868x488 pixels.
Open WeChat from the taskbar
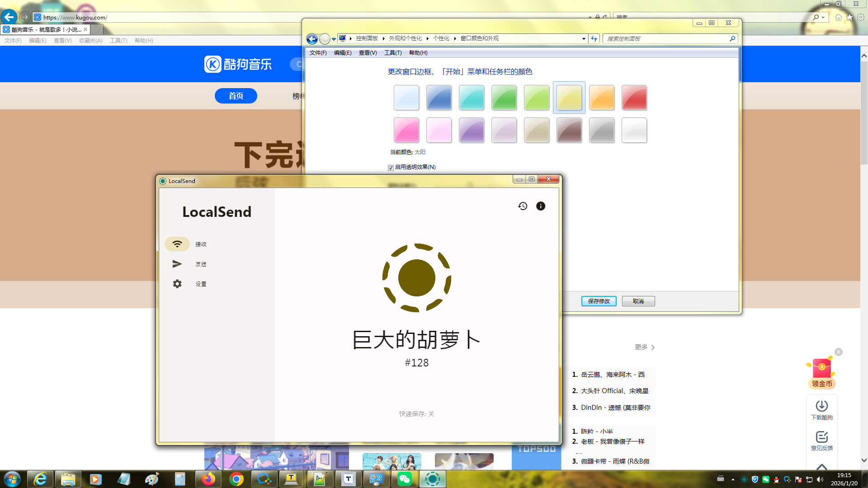[x=404, y=479]
